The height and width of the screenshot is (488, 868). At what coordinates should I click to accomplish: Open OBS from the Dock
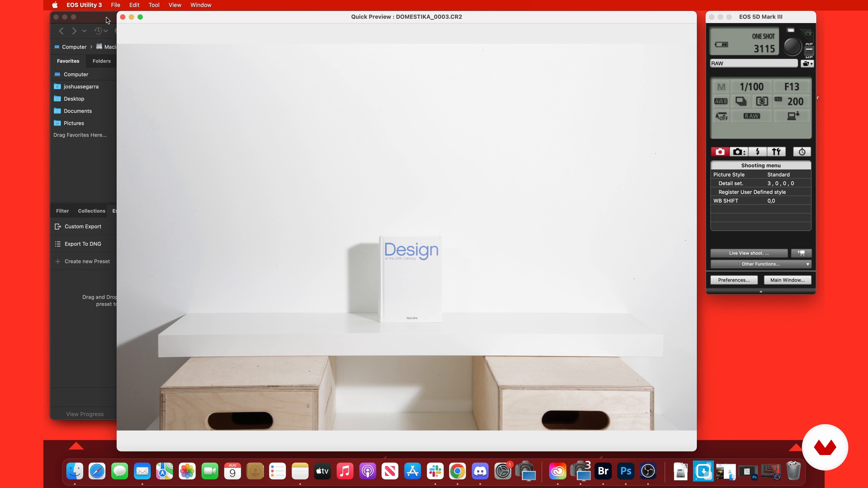(648, 471)
